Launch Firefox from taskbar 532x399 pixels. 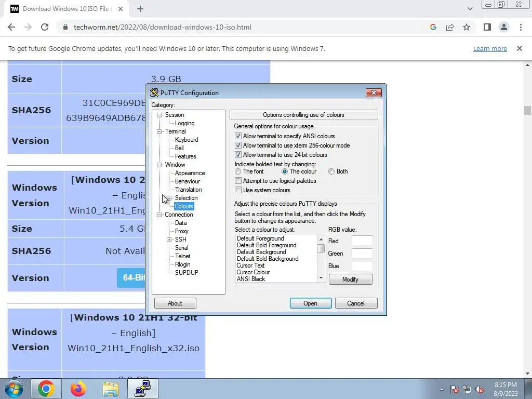78,389
